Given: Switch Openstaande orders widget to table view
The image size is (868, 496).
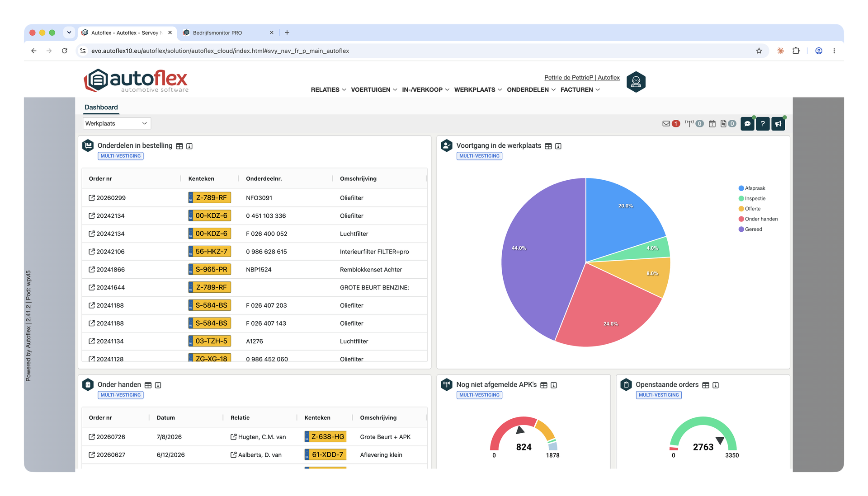Looking at the screenshot, I should pyautogui.click(x=706, y=385).
